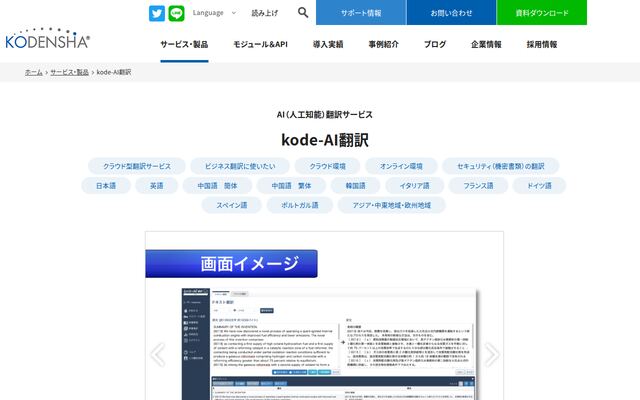The image size is (640, 400).
Task: Open the モジュール&API menu
Action: [260, 44]
